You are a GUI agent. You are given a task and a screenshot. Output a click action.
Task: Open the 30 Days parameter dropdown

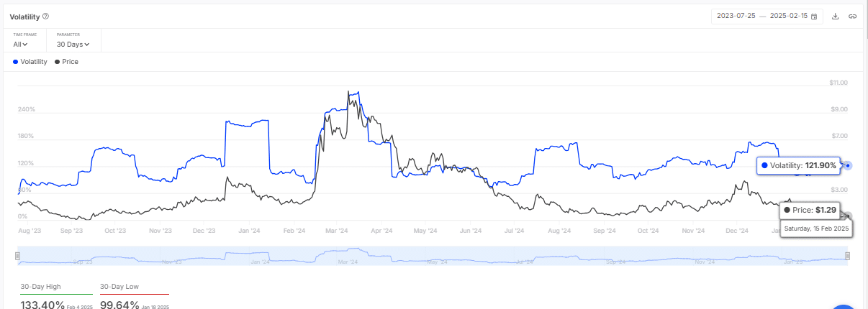point(73,44)
